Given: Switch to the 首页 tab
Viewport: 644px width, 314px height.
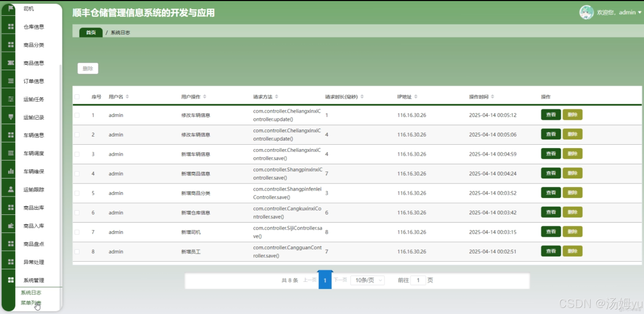Looking at the screenshot, I should click(90, 32).
